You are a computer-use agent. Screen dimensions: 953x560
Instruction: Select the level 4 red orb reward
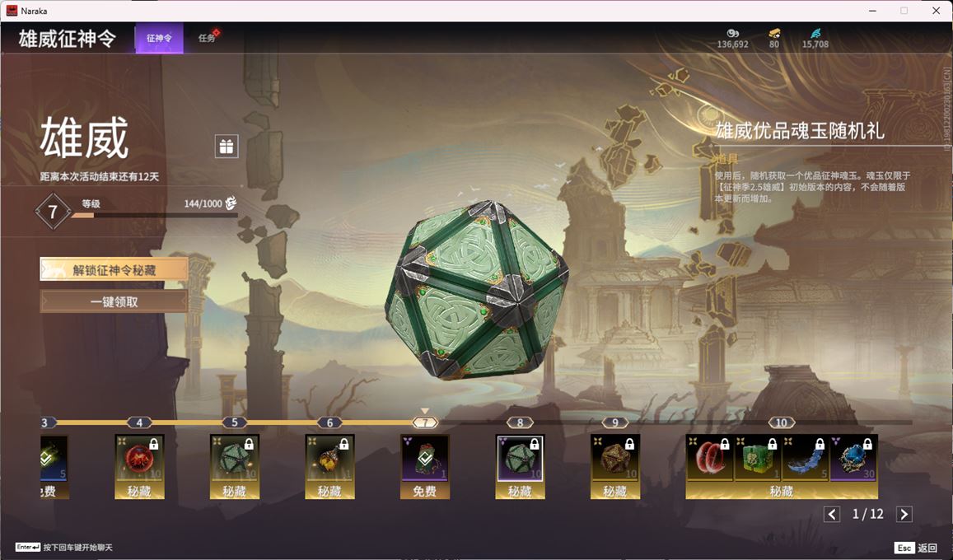click(x=139, y=466)
